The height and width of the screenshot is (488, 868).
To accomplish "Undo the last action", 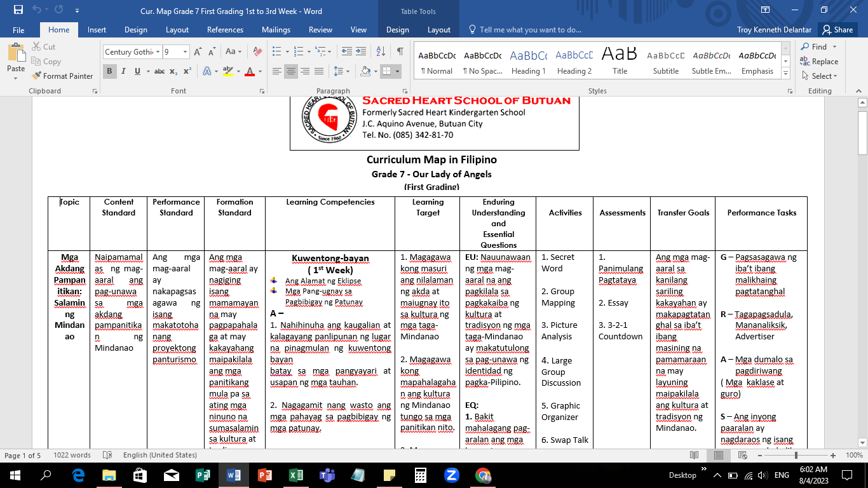I will tap(37, 10).
